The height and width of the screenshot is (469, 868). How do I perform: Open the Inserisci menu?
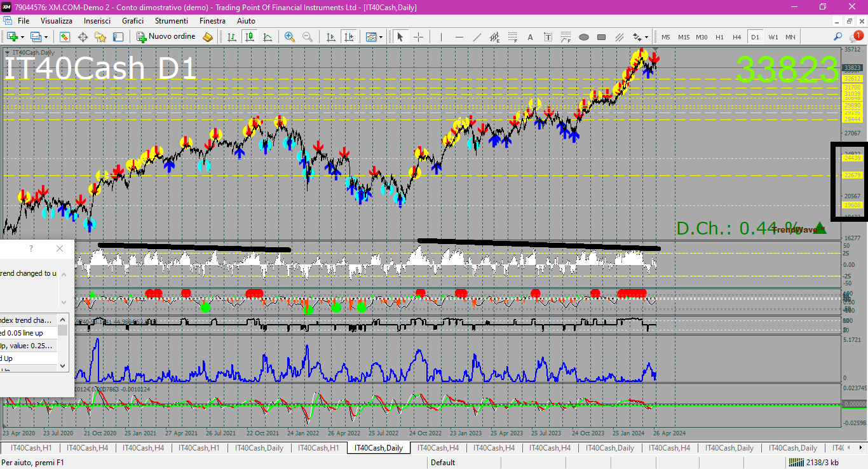pos(97,21)
